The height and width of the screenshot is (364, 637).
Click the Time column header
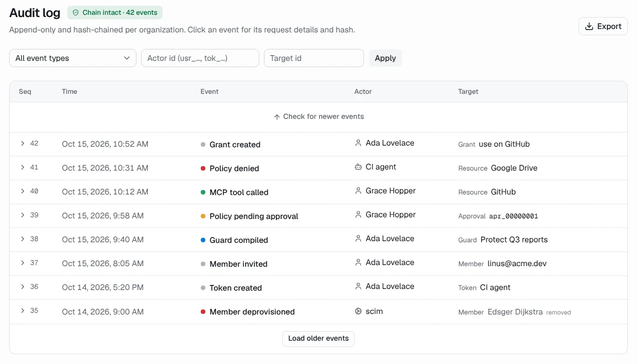coord(69,92)
